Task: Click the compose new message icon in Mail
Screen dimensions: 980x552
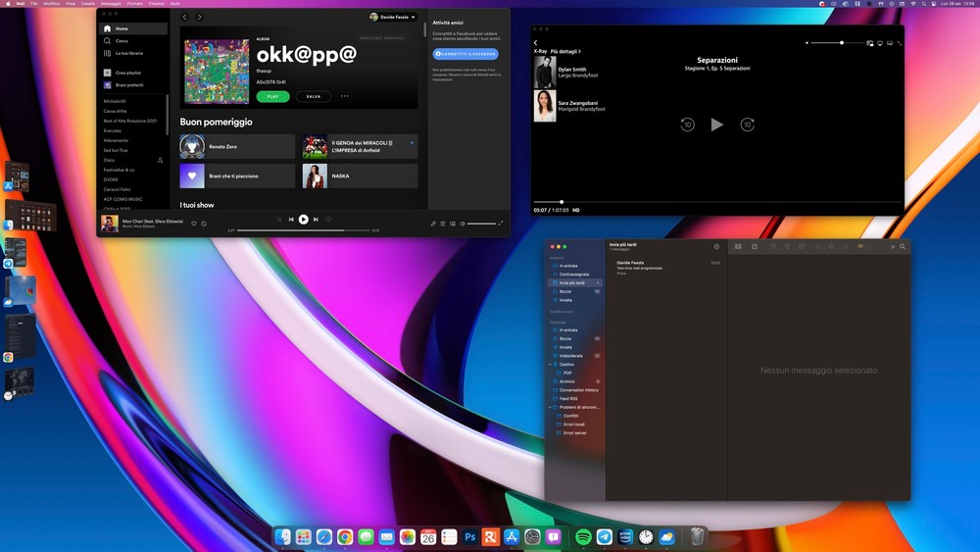Action: [754, 246]
